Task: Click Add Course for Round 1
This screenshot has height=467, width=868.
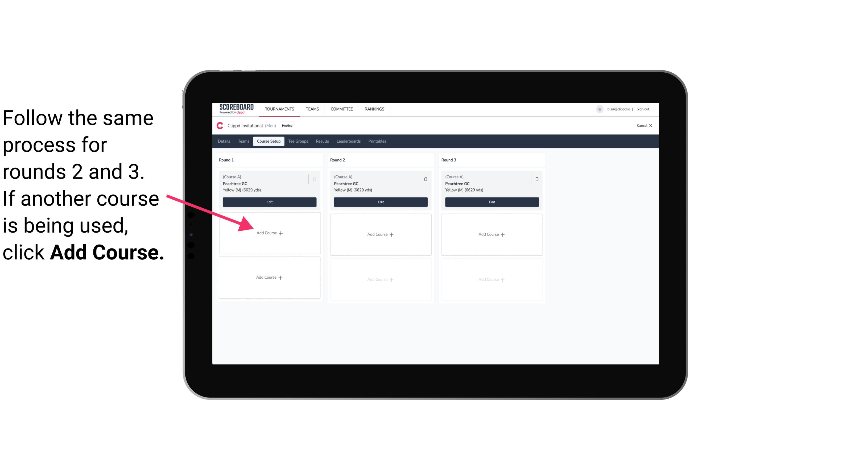Action: [x=268, y=233]
